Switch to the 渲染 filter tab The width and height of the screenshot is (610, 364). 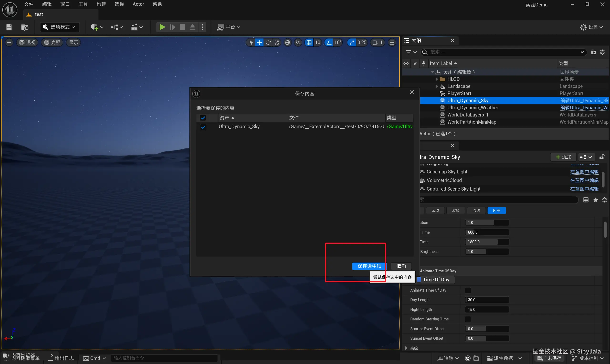(x=456, y=210)
